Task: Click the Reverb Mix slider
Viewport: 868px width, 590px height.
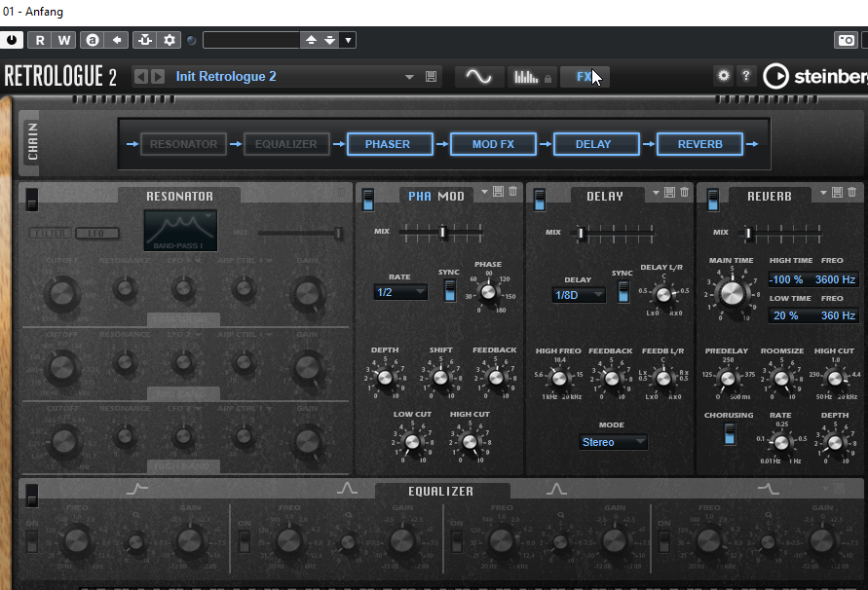Action: point(781,233)
